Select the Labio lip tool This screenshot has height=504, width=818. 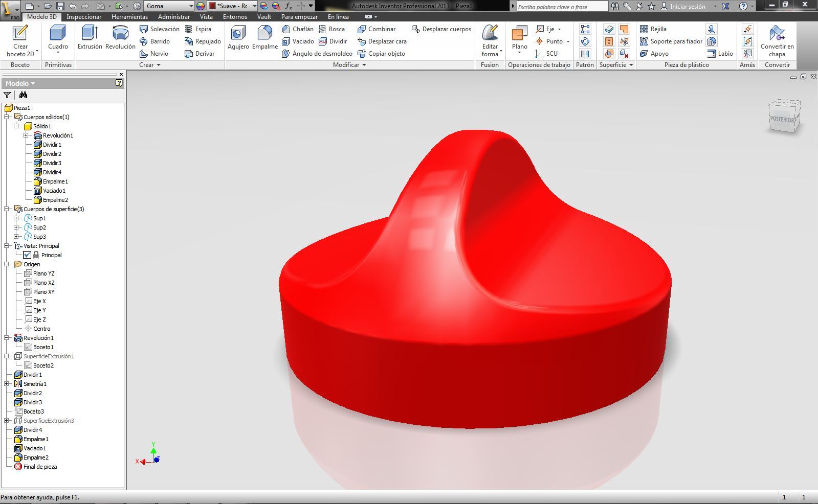[x=720, y=54]
